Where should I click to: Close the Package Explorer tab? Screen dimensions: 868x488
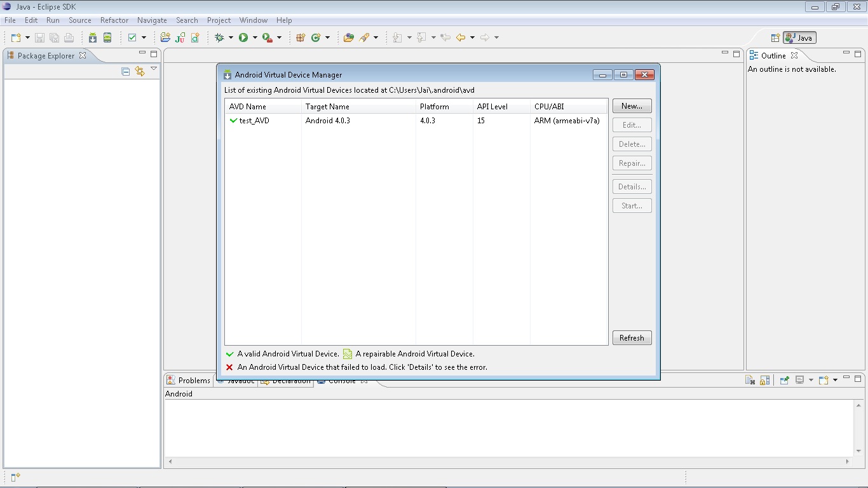point(83,55)
